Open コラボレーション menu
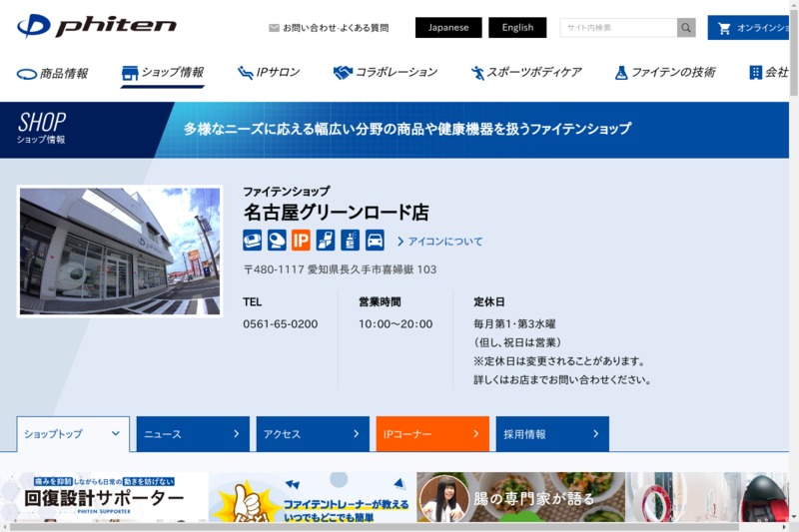This screenshot has width=799, height=532. coord(386,73)
